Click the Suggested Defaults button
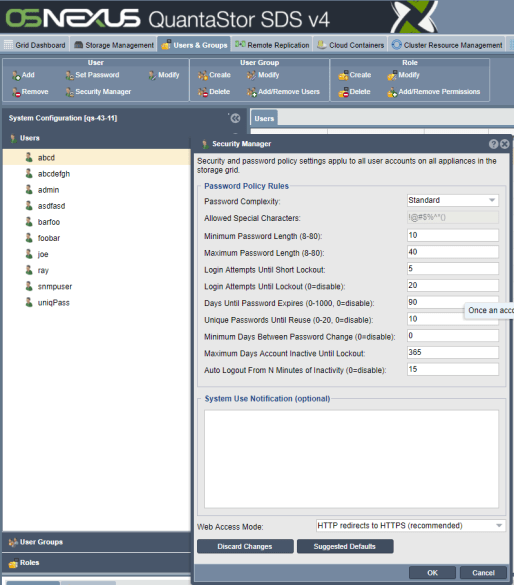 point(345,546)
